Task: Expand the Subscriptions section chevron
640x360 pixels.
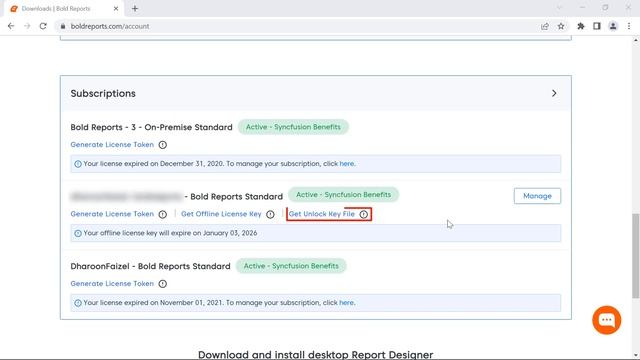Action: tap(554, 93)
